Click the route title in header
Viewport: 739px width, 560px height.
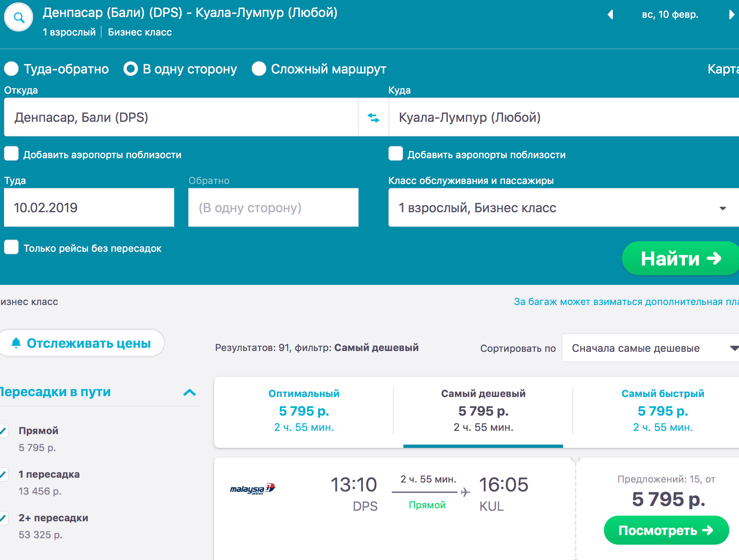coord(190,13)
